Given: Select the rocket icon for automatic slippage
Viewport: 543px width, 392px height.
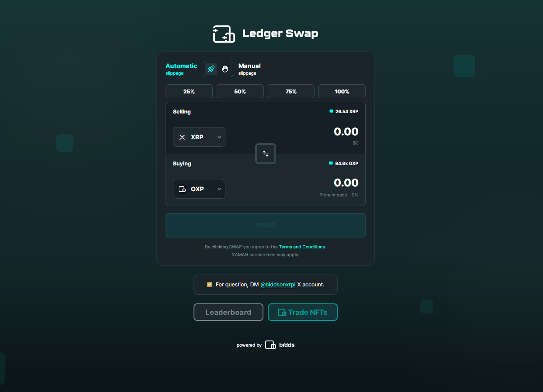Looking at the screenshot, I should 211,69.
